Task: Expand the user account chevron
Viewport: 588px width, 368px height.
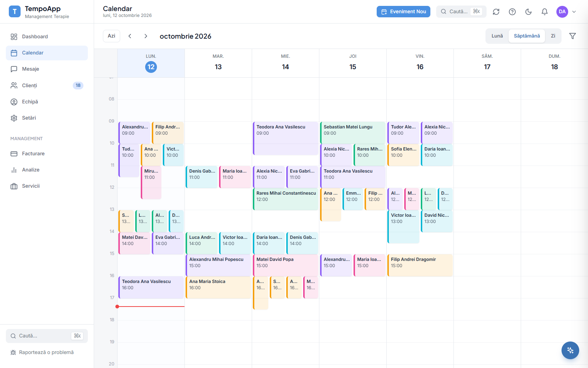Action: pyautogui.click(x=574, y=12)
